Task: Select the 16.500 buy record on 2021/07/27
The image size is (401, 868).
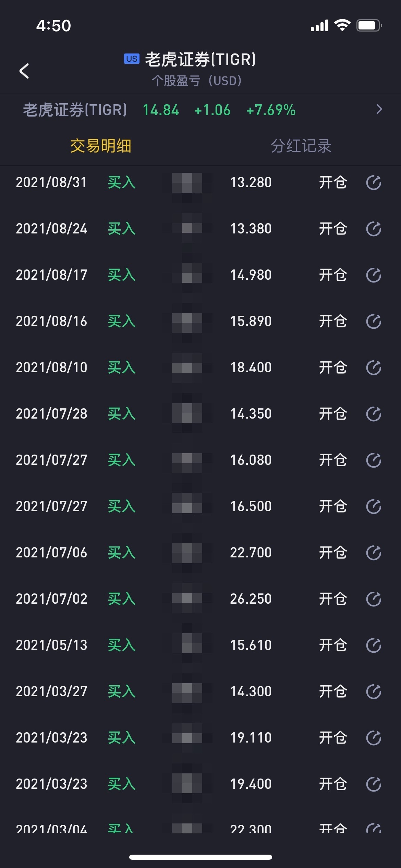Action: click(x=200, y=506)
